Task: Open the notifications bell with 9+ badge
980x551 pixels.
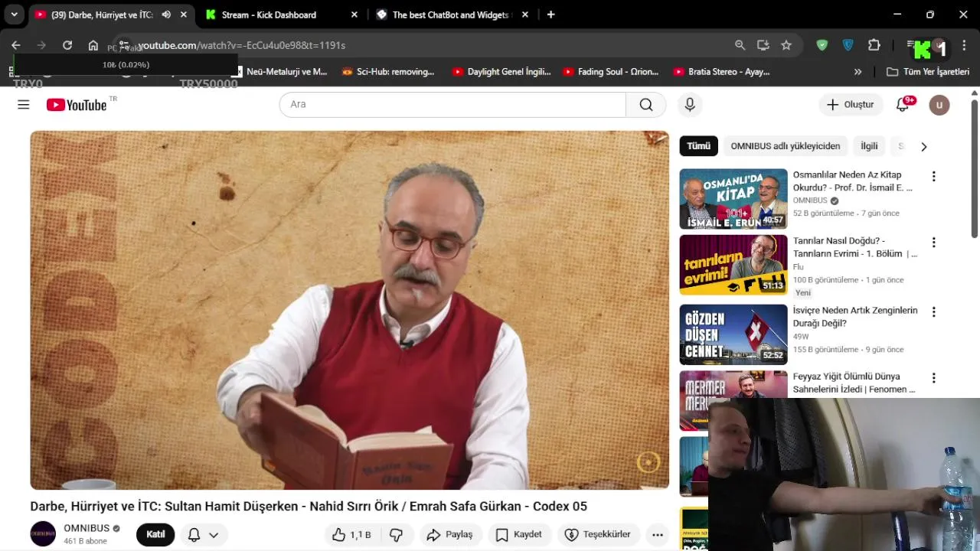Action: click(x=903, y=105)
